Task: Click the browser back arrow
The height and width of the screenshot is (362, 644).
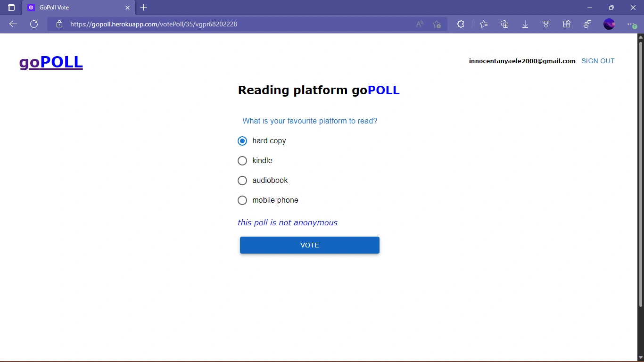Action: (13, 24)
